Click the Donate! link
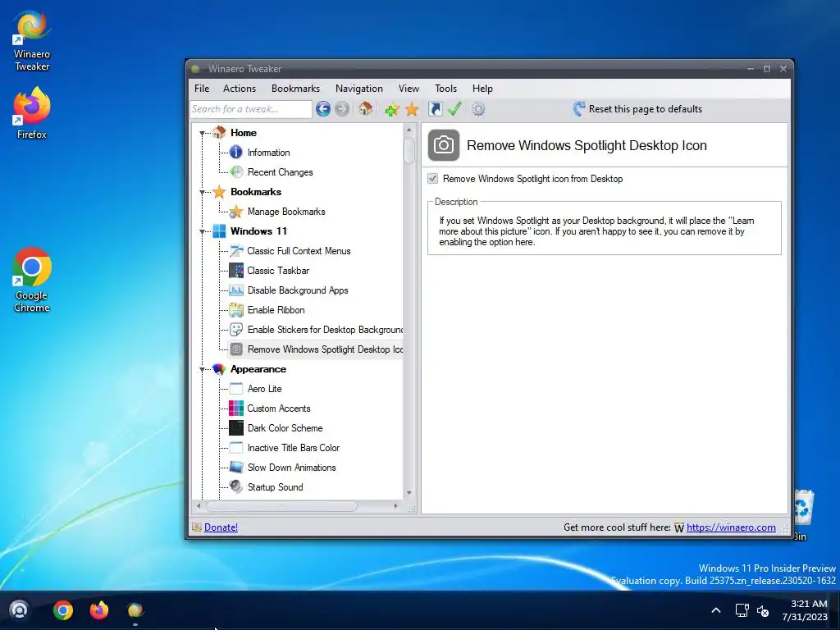840x630 pixels. pos(221,527)
